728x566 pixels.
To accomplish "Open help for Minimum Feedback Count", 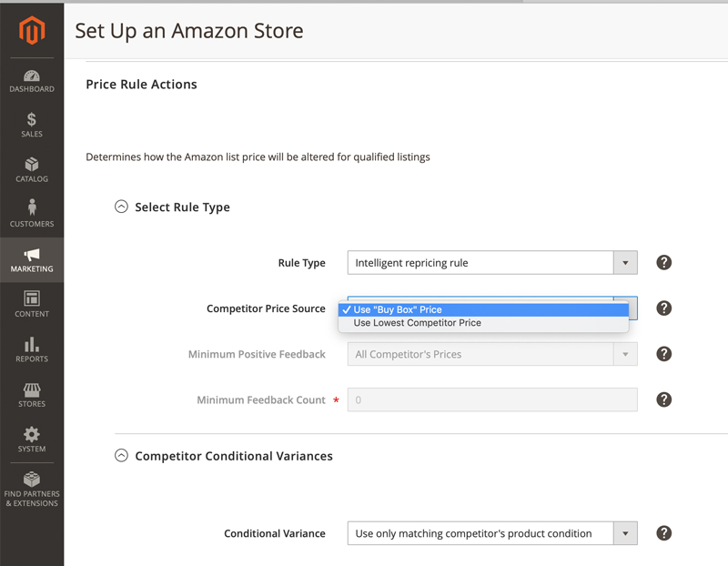I will tap(663, 399).
